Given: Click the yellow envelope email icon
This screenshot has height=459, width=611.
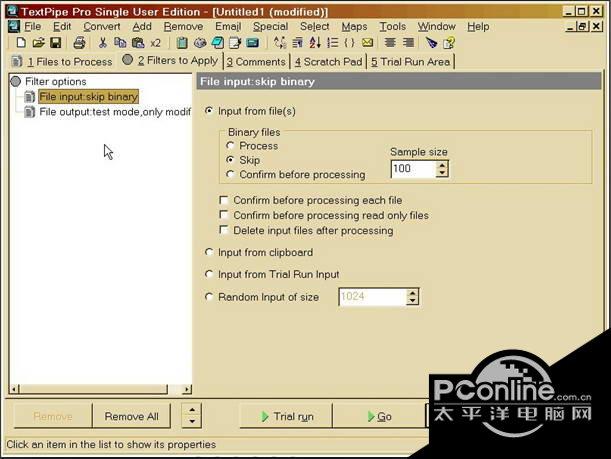Looking at the screenshot, I should (x=367, y=42).
